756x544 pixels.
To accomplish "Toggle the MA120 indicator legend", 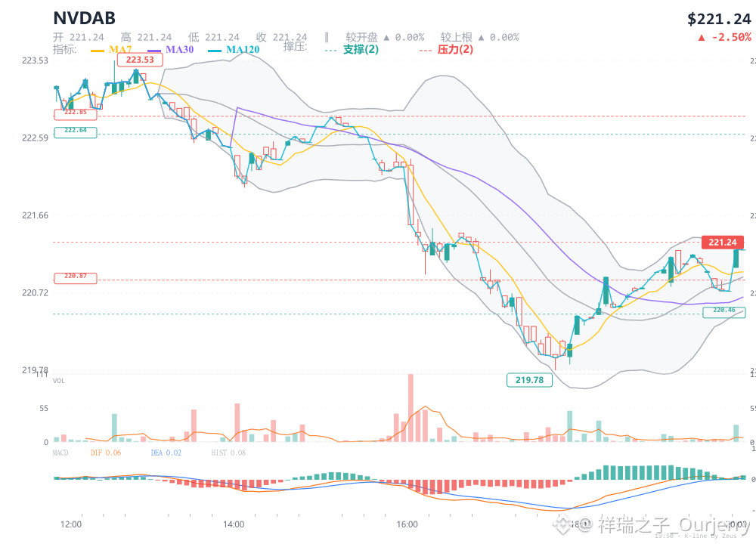I will 243,50.
